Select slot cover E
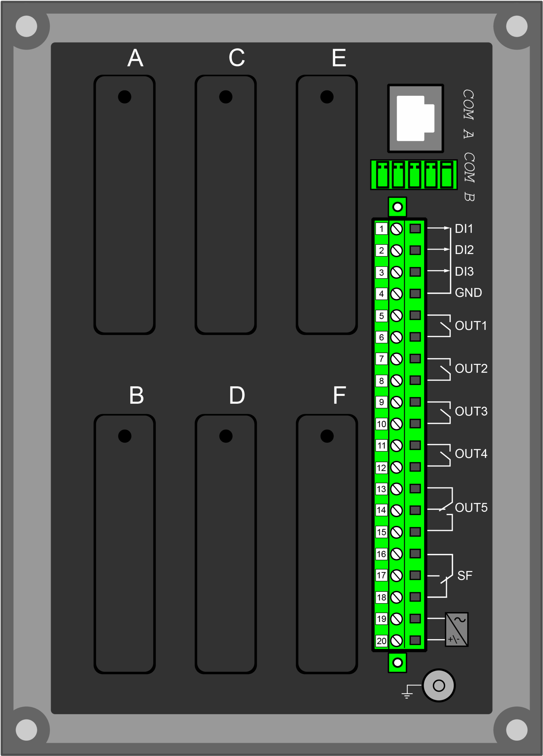 (326, 205)
